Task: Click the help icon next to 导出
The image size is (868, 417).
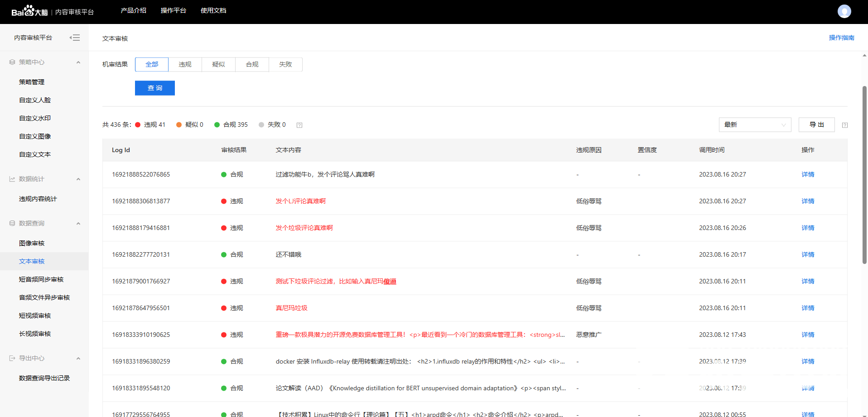Action: point(845,125)
